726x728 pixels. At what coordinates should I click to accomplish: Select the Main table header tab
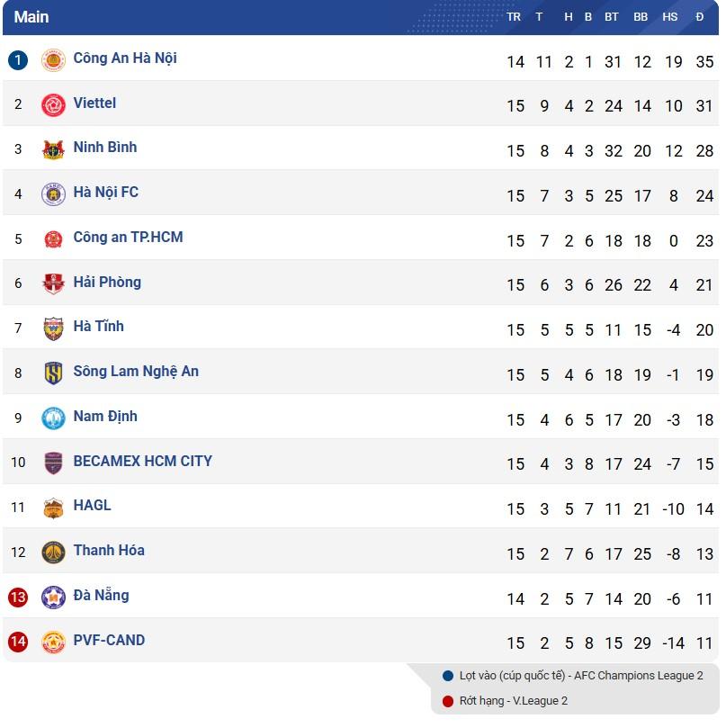31,17
